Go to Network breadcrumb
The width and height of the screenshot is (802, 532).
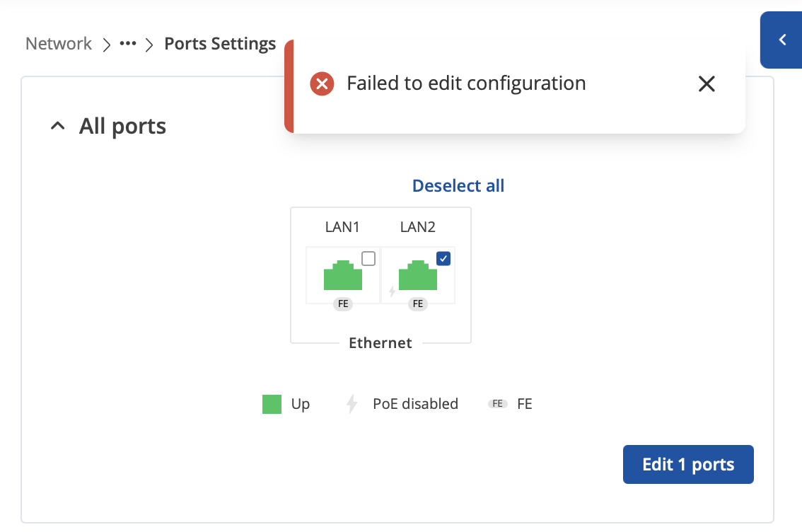click(59, 43)
